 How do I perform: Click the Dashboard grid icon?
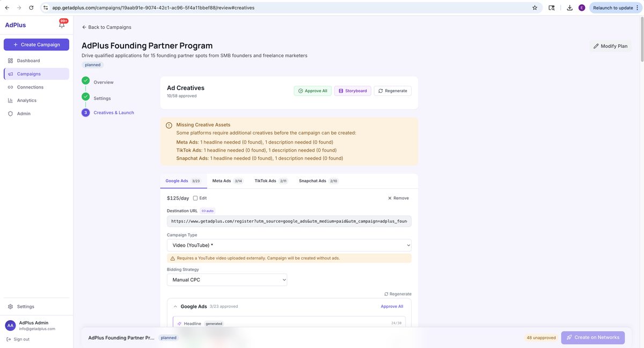(11, 61)
